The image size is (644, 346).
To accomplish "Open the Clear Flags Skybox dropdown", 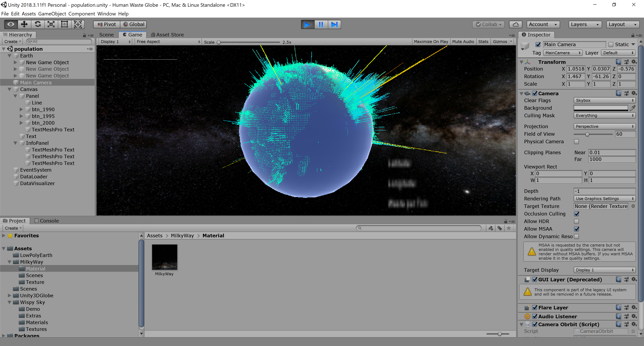I will tap(604, 100).
